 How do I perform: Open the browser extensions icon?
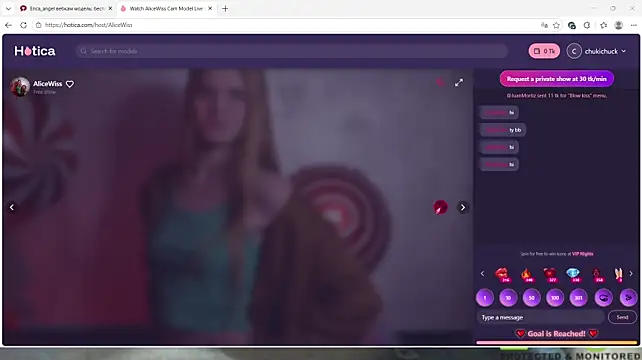pyautogui.click(x=587, y=25)
